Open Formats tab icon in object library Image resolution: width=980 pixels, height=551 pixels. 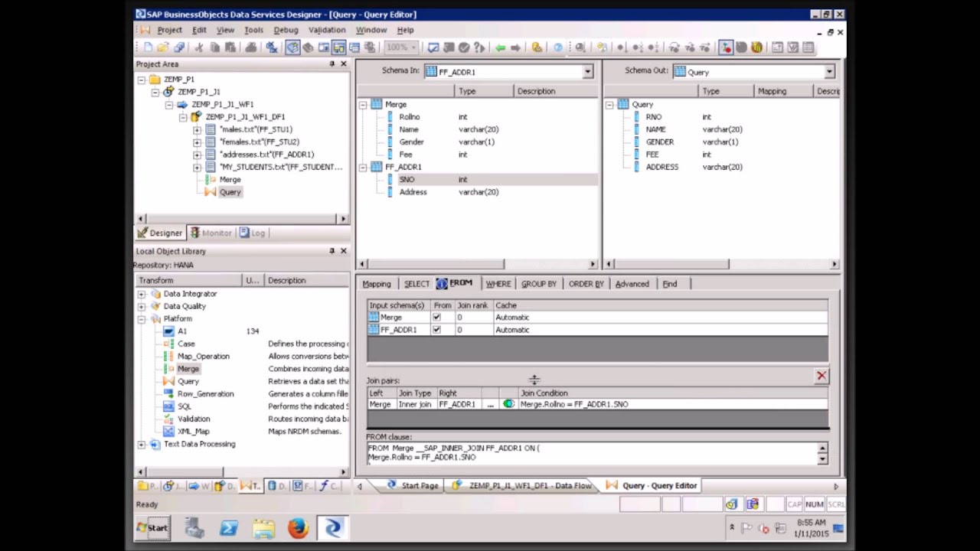coord(298,486)
